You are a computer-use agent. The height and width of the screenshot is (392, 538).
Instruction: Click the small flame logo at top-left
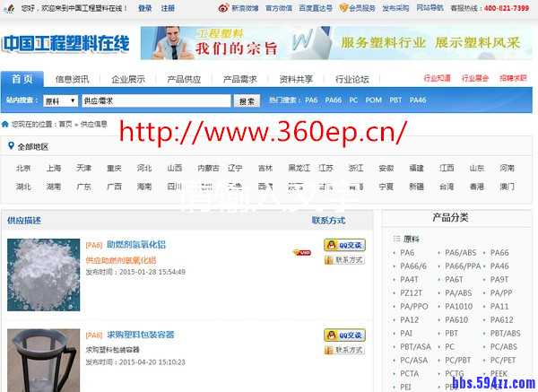pos(9,8)
